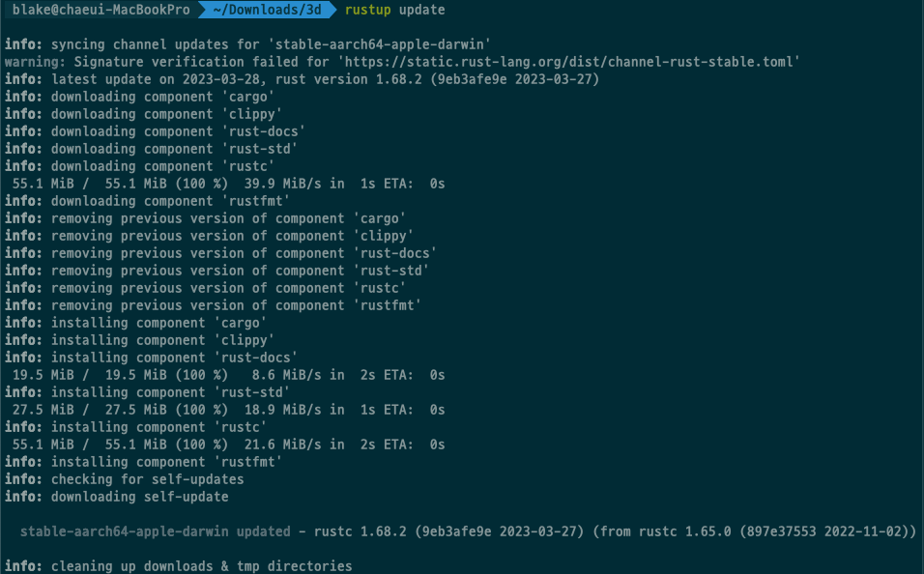Click '(from rustc 1.65.0 (897e37553 2022-11-02))' text
This screenshot has height=574, width=924.
click(x=754, y=531)
